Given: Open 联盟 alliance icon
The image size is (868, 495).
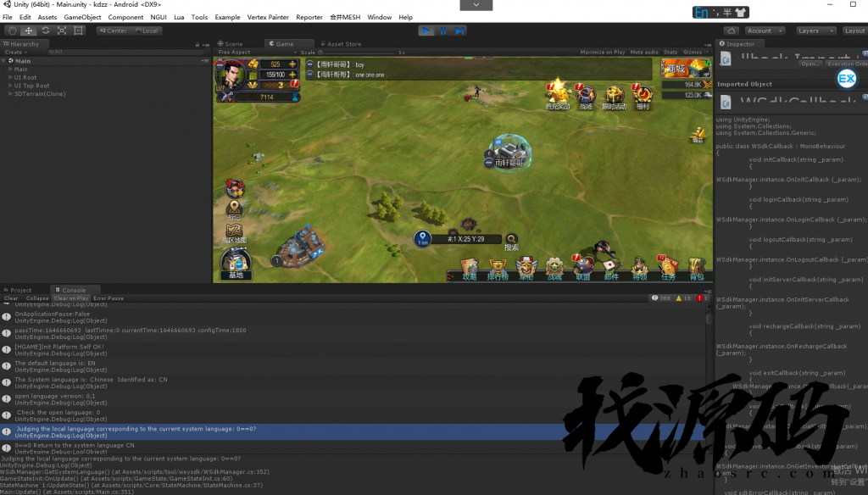Looking at the screenshot, I should (x=582, y=269).
